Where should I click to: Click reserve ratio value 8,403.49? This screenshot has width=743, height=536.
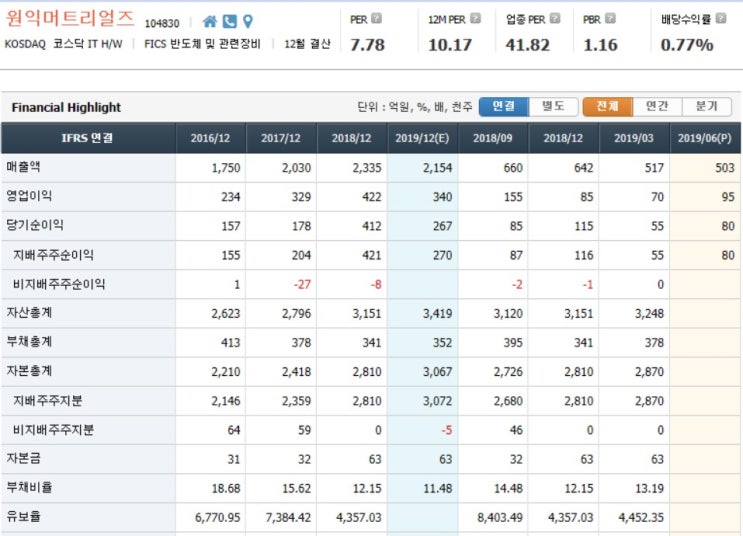[x=500, y=517]
